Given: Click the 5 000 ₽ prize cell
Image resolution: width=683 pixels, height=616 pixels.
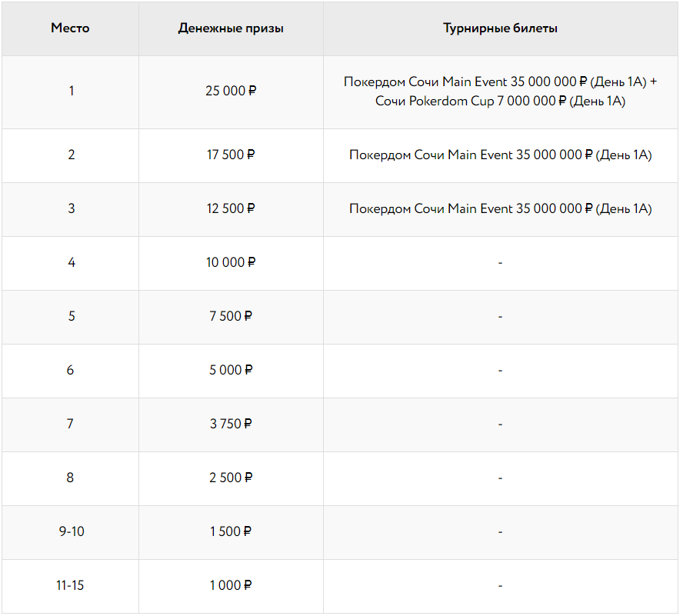Looking at the screenshot, I should [231, 370].
